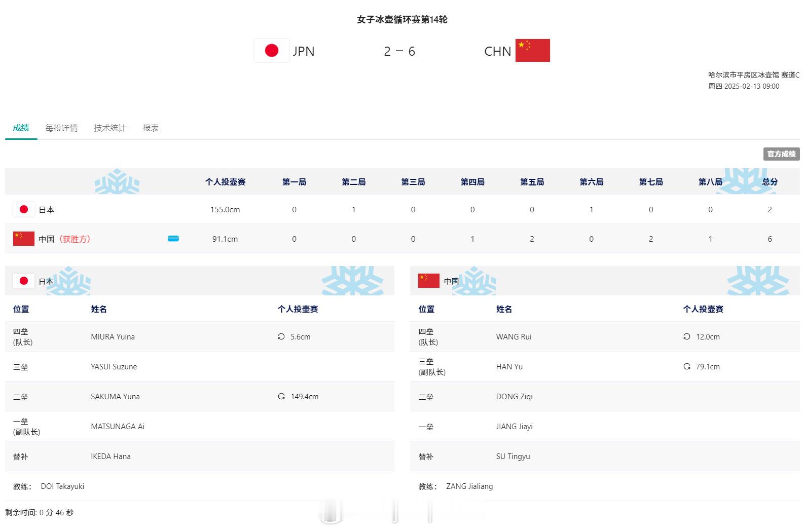The height and width of the screenshot is (532, 804).
Task: Select player SAKUMA Yuna
Action: tap(115, 397)
